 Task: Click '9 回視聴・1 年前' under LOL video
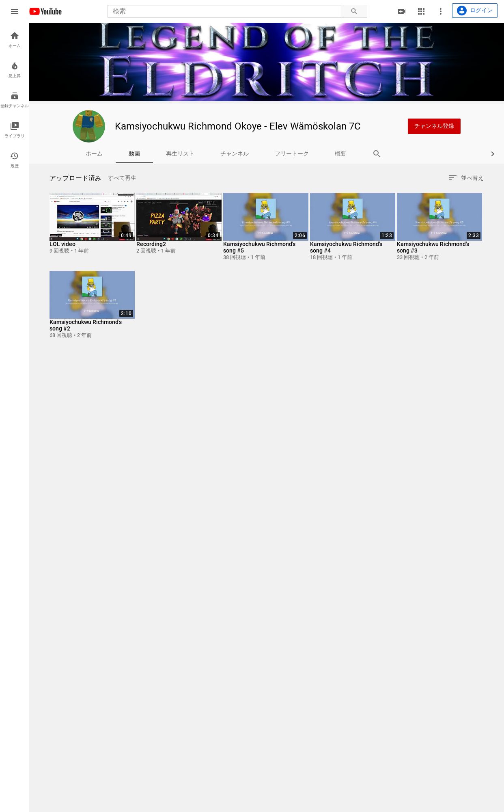point(69,251)
